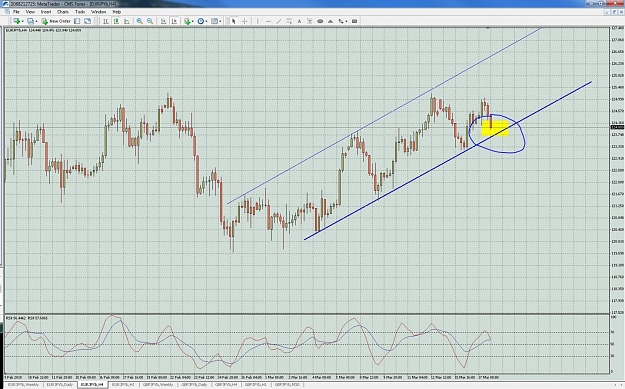
Task: Switch to the GBPJPY,M30 chart tab
Action: 287,385
